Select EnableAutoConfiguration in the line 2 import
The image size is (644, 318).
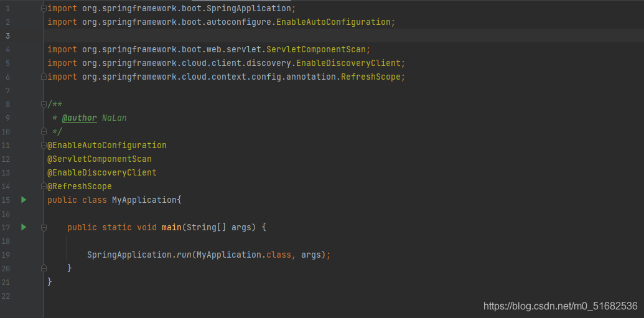(333, 22)
